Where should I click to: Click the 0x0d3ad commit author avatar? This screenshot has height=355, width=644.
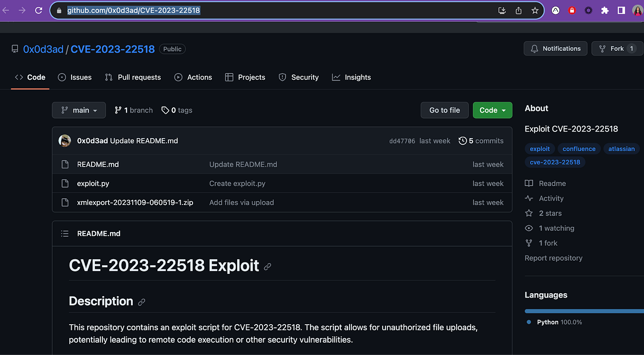click(x=64, y=140)
